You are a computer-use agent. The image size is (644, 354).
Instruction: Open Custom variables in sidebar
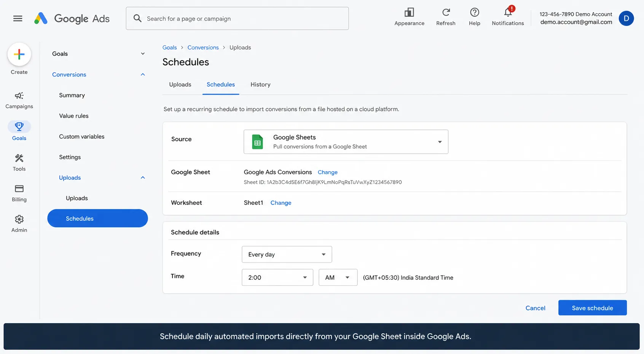(x=81, y=136)
